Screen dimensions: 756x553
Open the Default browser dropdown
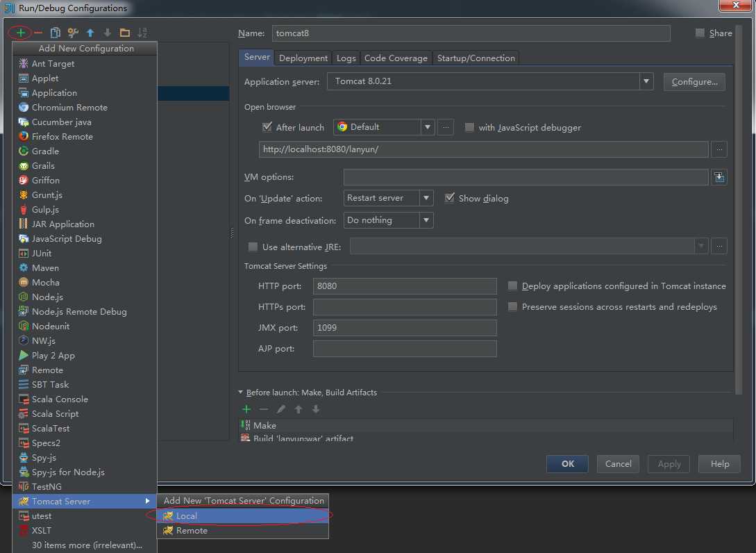coord(427,127)
